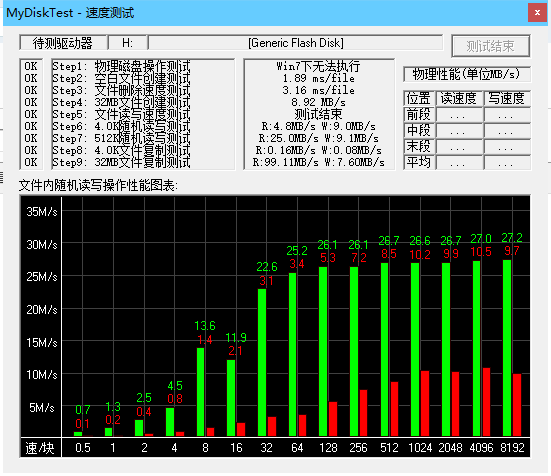Select Step6: 4.0K随机读写测试 row
The height and width of the screenshot is (476, 551).
122,126
